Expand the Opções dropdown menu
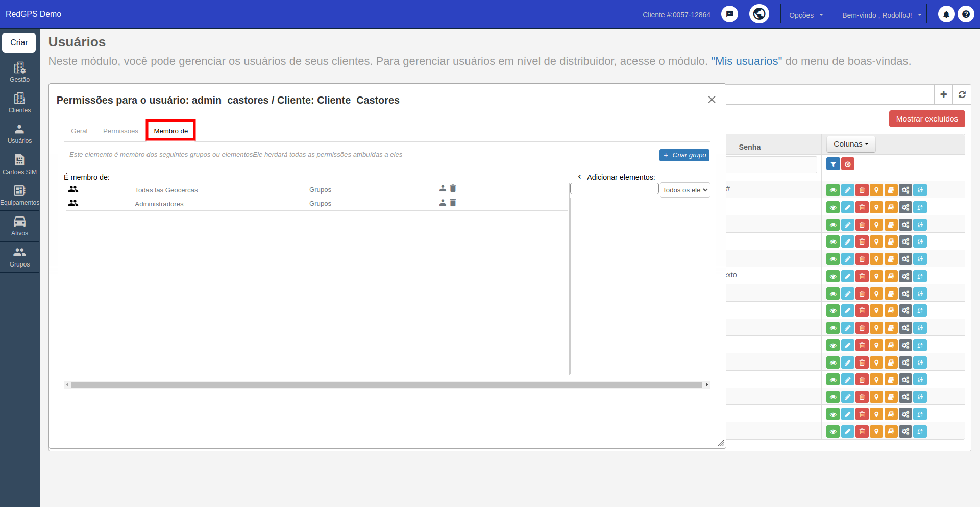 [806, 15]
